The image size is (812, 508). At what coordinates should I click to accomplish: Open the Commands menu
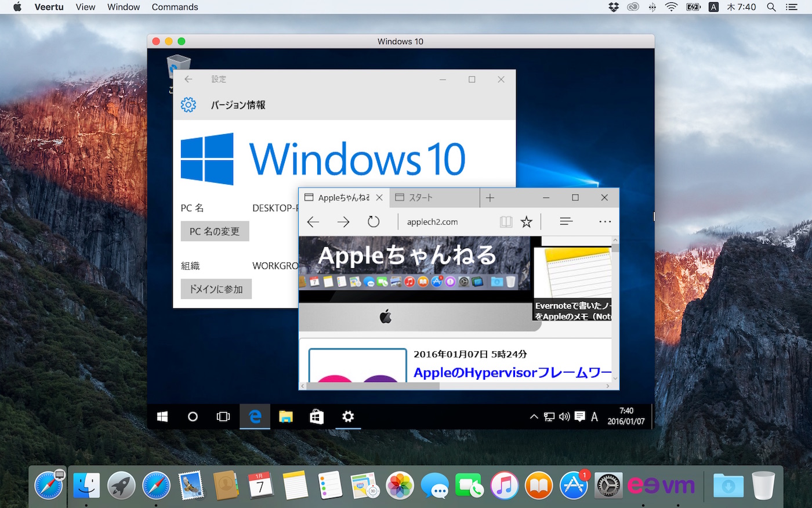click(x=175, y=7)
